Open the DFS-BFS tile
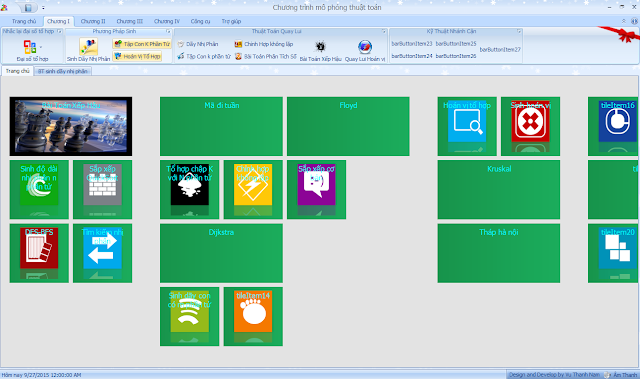Screen dimensions: 640x379 click(39, 253)
